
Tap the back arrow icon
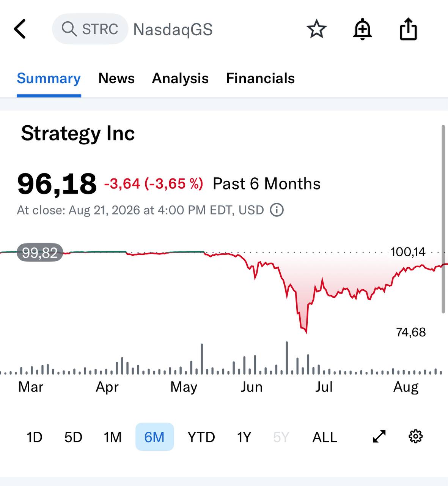tap(20, 29)
